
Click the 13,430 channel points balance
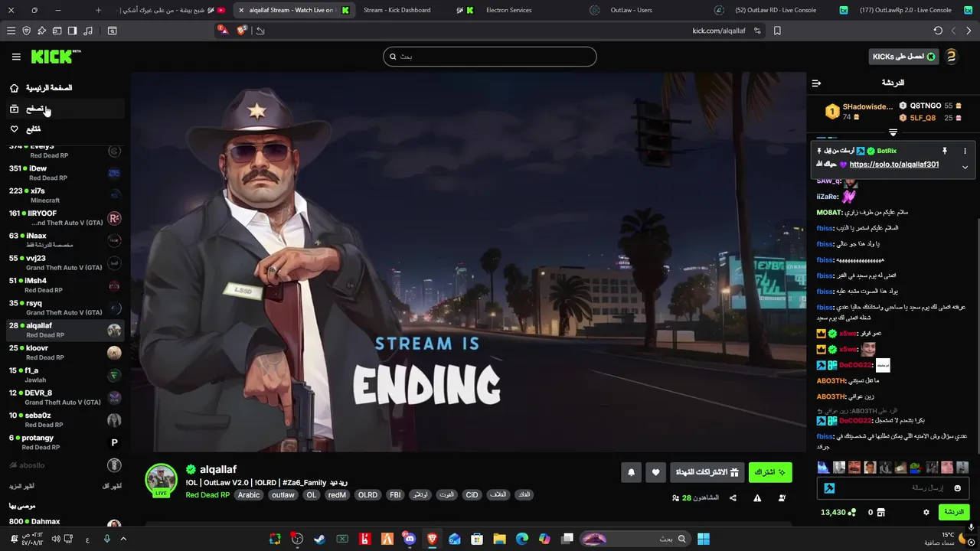tap(838, 512)
